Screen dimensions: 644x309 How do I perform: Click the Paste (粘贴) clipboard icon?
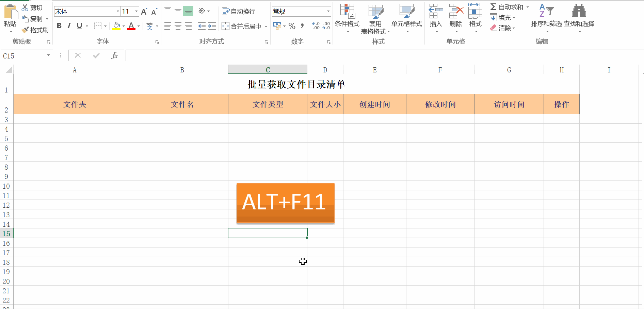pos(11,12)
